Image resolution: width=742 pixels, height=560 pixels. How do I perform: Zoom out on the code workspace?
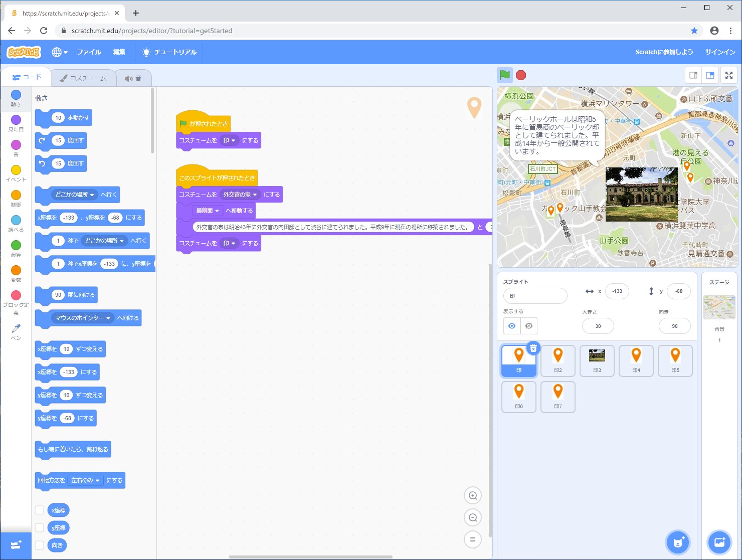[472, 518]
